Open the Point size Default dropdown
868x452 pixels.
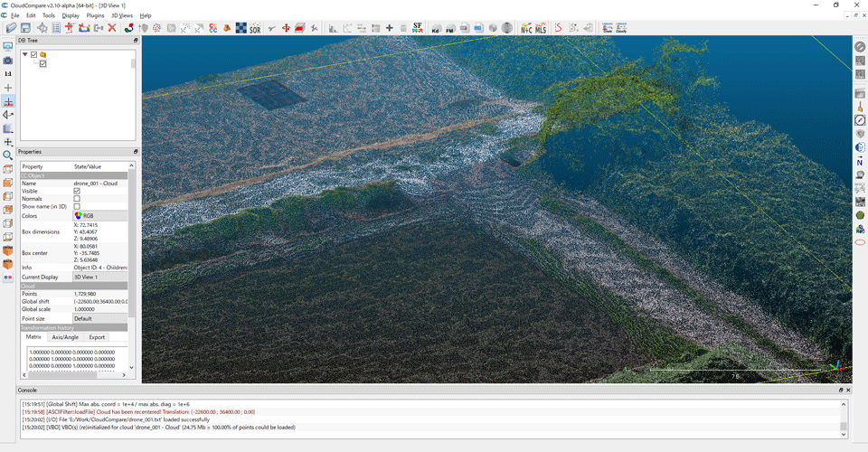100,319
